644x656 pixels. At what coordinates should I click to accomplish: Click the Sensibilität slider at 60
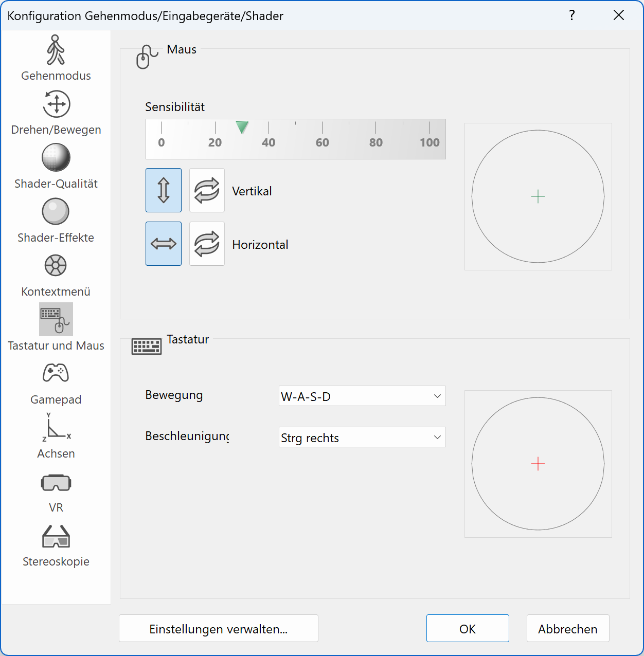[x=323, y=133]
